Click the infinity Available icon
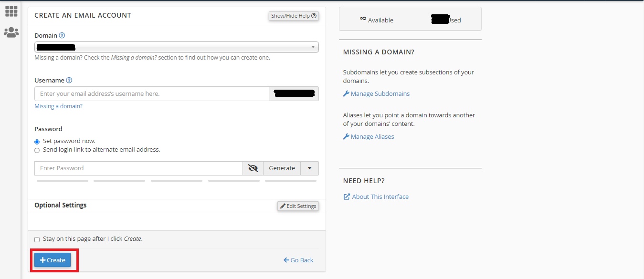Viewport: 644px width, 279px height. [363, 19]
